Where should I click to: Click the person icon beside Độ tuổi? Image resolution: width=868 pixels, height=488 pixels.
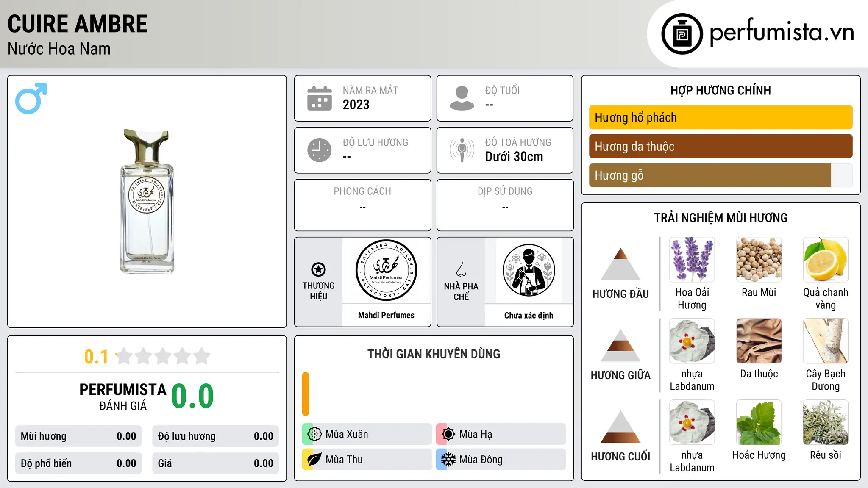tap(462, 98)
